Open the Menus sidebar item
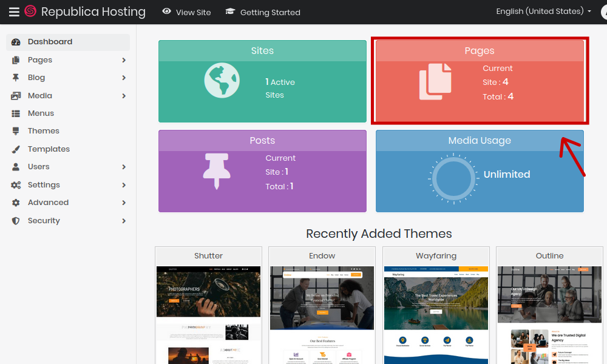Viewport: 607px width, 364px height. tap(41, 113)
